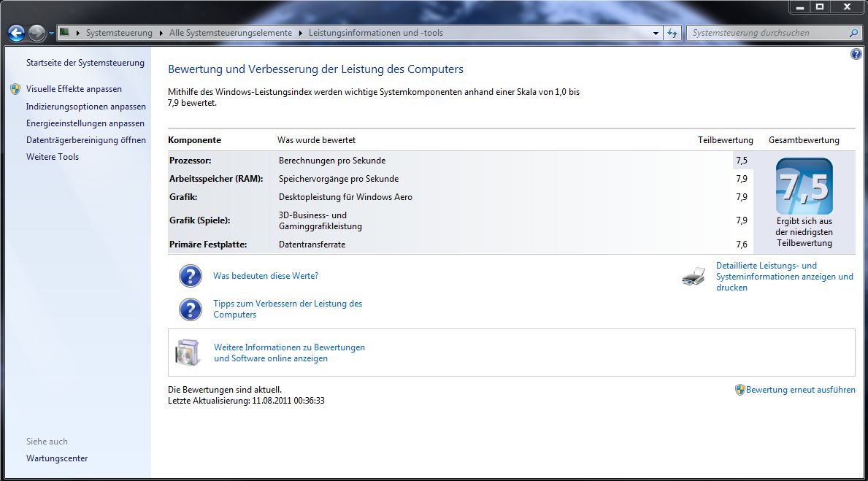Click Datentransferrate description
This screenshot has height=481, width=868.
312,245
